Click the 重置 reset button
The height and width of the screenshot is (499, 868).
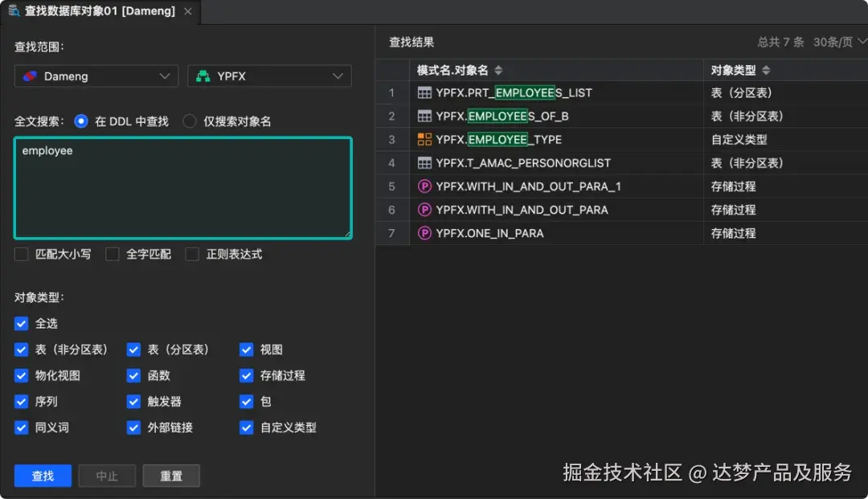tap(171, 476)
